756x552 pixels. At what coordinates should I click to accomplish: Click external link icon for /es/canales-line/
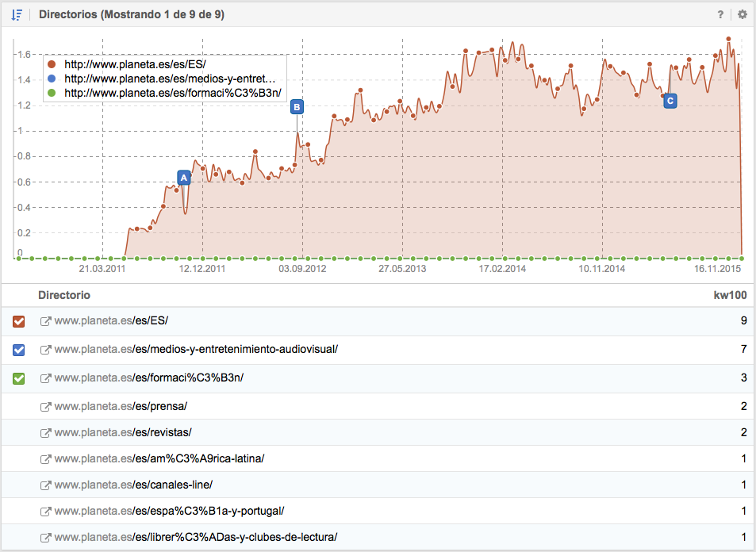45,485
